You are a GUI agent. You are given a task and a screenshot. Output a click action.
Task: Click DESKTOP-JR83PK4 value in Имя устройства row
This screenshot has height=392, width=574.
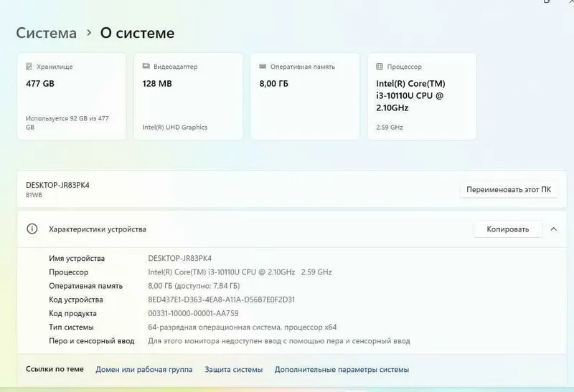[x=180, y=258]
